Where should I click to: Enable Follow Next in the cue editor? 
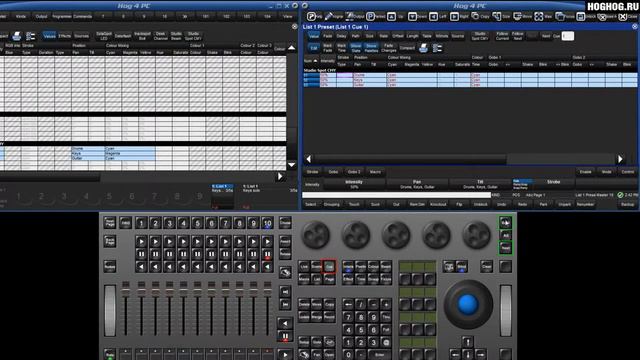point(518,36)
